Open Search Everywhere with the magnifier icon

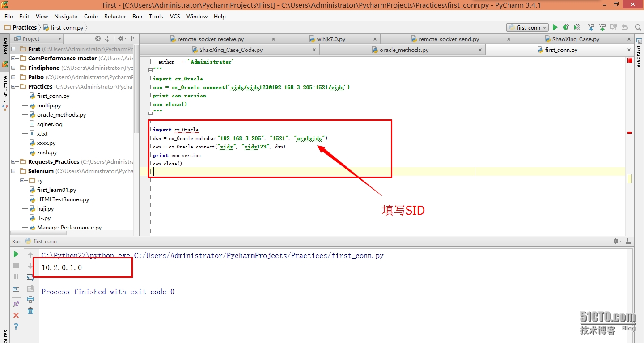[638, 27]
